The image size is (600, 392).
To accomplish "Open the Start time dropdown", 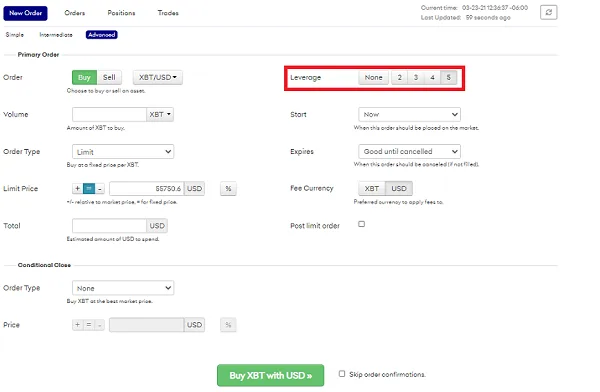I will click(x=409, y=114).
